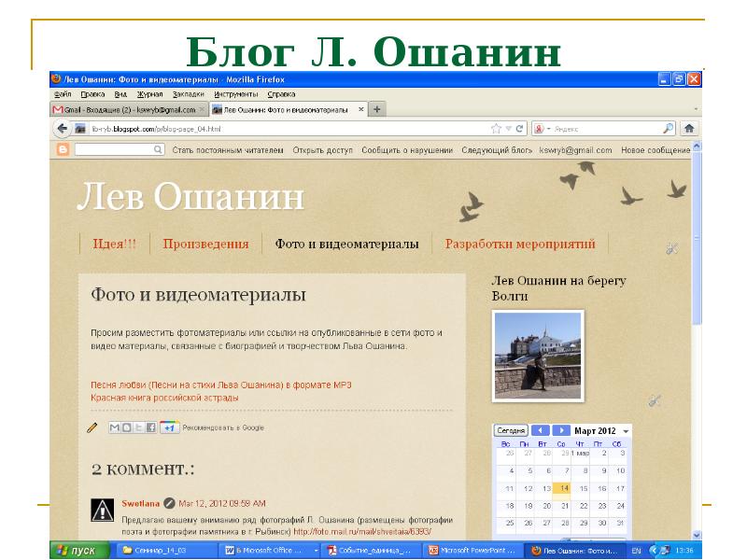Click the pencil edit post icon
The height and width of the screenshot is (560, 747).
click(x=92, y=427)
